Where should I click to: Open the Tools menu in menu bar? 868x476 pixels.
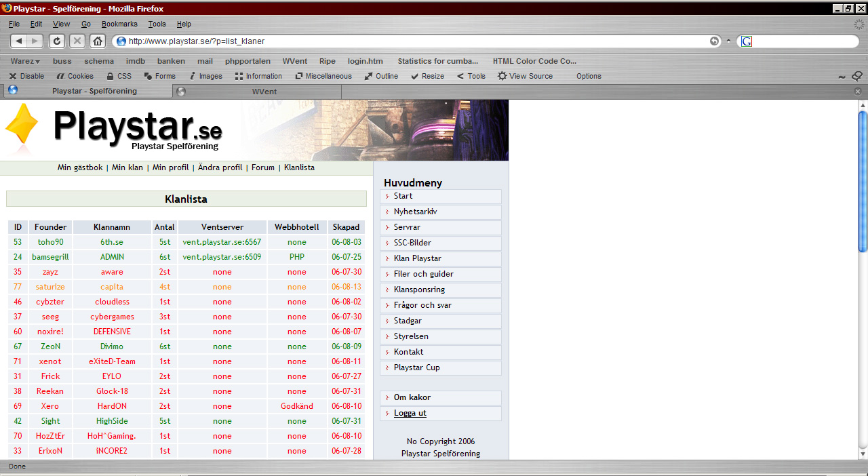tap(157, 24)
